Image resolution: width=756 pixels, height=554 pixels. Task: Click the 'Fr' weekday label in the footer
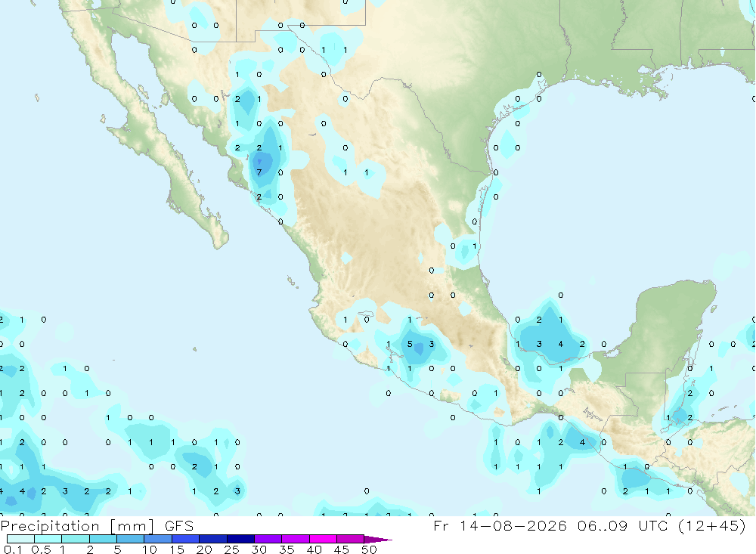tap(441, 526)
